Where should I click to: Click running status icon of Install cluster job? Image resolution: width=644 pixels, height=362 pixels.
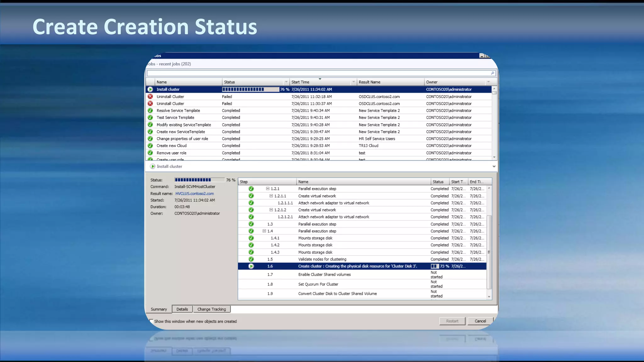tap(150, 90)
